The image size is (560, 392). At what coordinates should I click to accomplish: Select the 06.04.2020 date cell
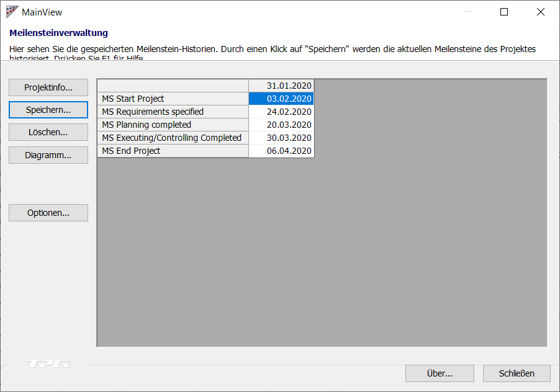[x=281, y=151]
